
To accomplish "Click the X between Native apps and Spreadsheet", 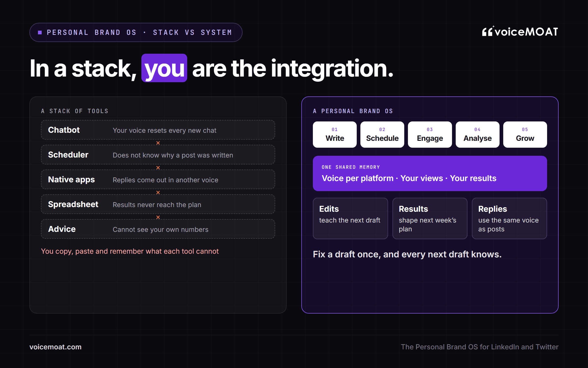I will [158, 192].
